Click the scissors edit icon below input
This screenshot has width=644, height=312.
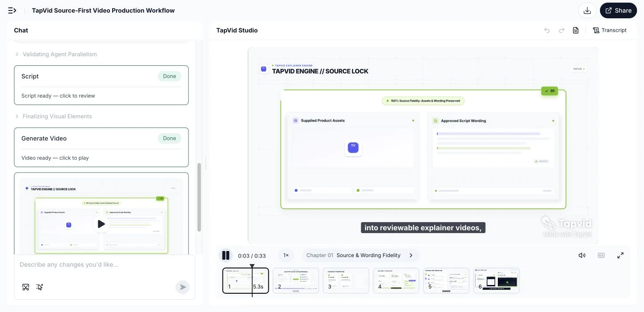pos(26,287)
